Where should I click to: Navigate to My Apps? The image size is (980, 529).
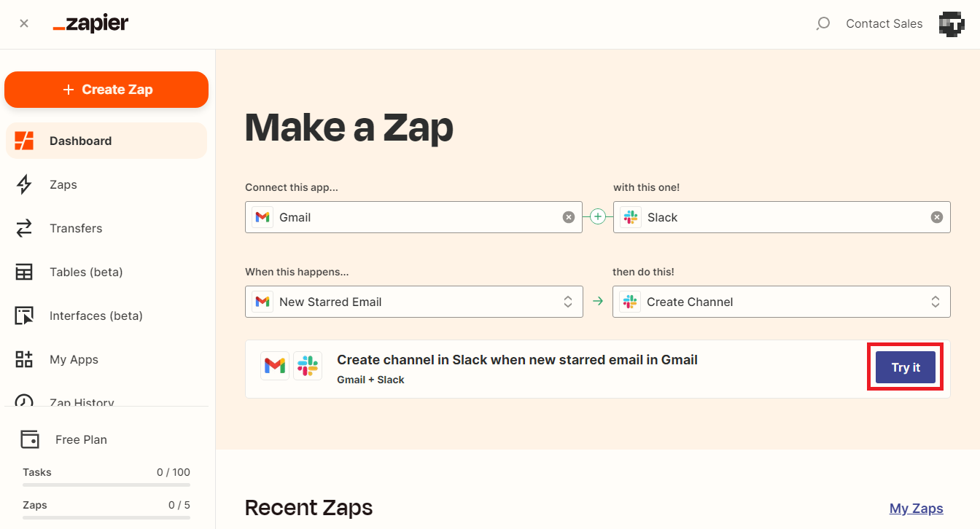(74, 359)
